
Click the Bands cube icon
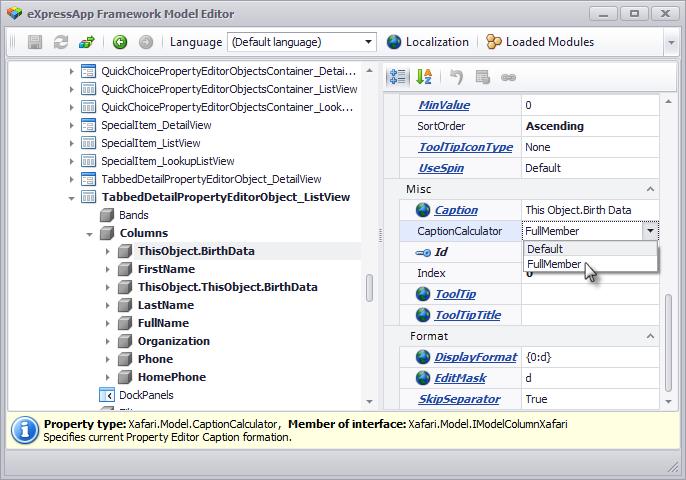(106, 215)
